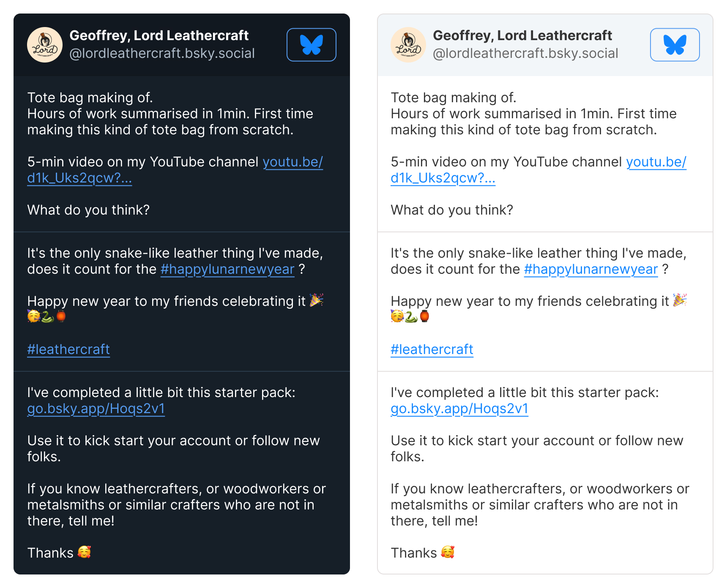
Task: Open go.bsky.app/Hoqs2v1 starter pack in light card
Action: click(x=459, y=409)
